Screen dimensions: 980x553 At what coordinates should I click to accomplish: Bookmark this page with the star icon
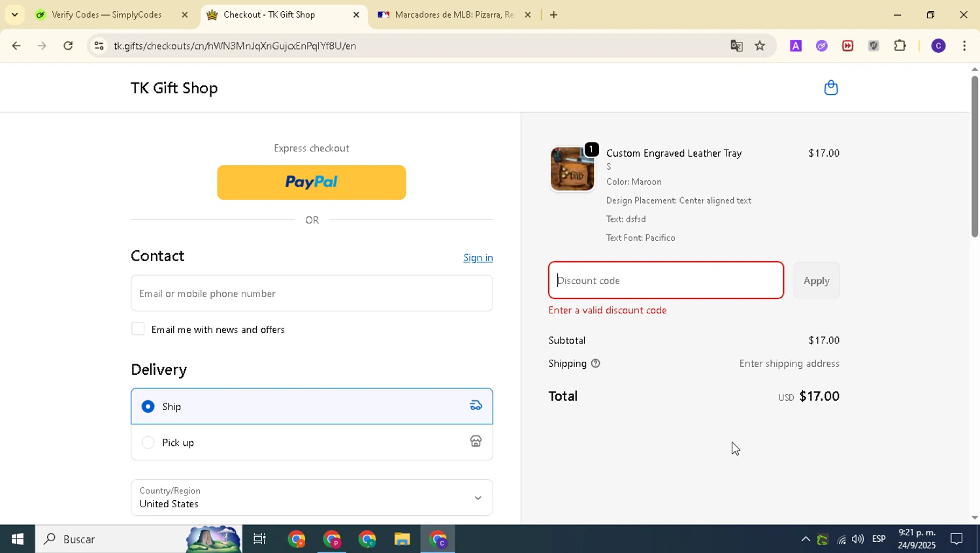click(x=760, y=46)
